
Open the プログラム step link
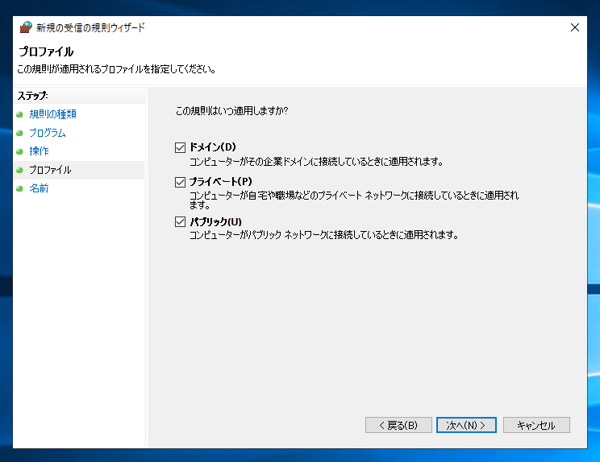point(47,133)
